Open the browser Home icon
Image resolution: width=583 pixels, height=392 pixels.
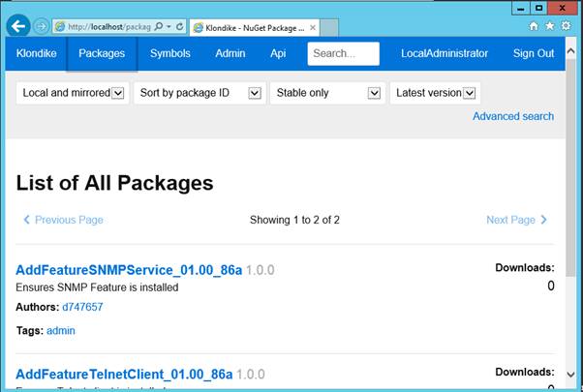click(534, 26)
